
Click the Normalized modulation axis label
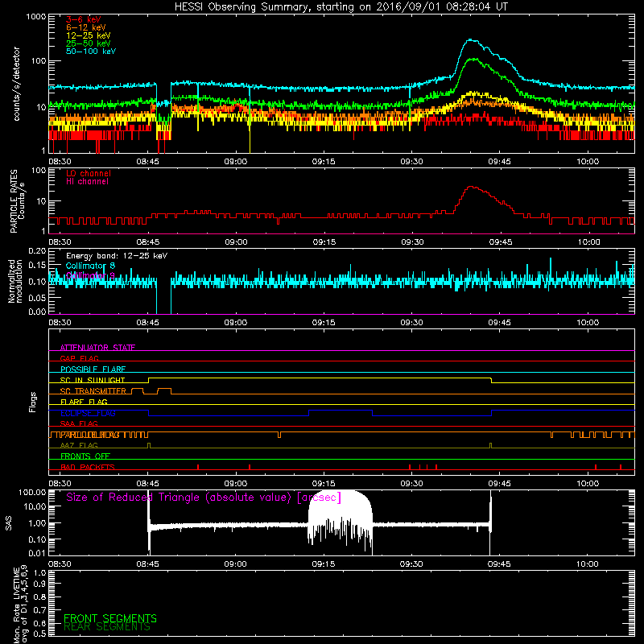tap(15, 281)
